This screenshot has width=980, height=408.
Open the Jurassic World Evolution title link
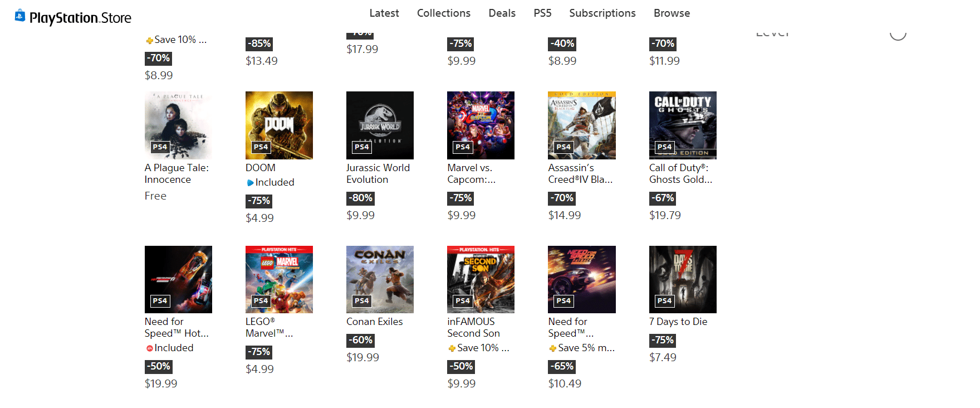pyautogui.click(x=378, y=173)
